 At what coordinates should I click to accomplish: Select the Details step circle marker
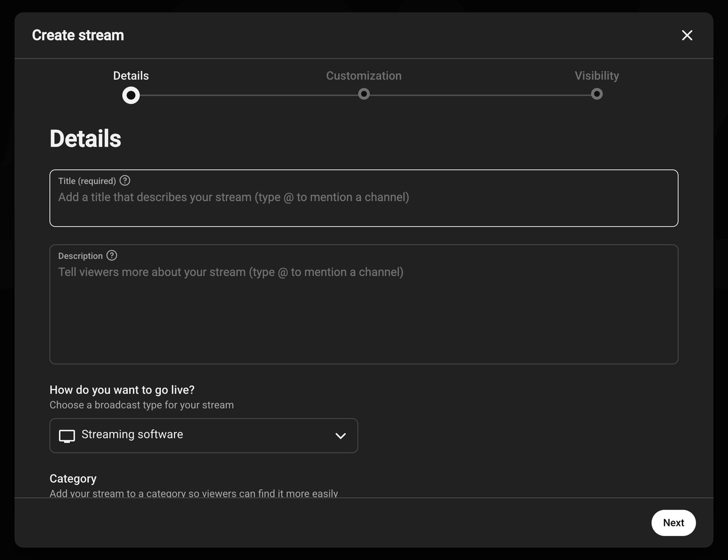click(x=131, y=95)
